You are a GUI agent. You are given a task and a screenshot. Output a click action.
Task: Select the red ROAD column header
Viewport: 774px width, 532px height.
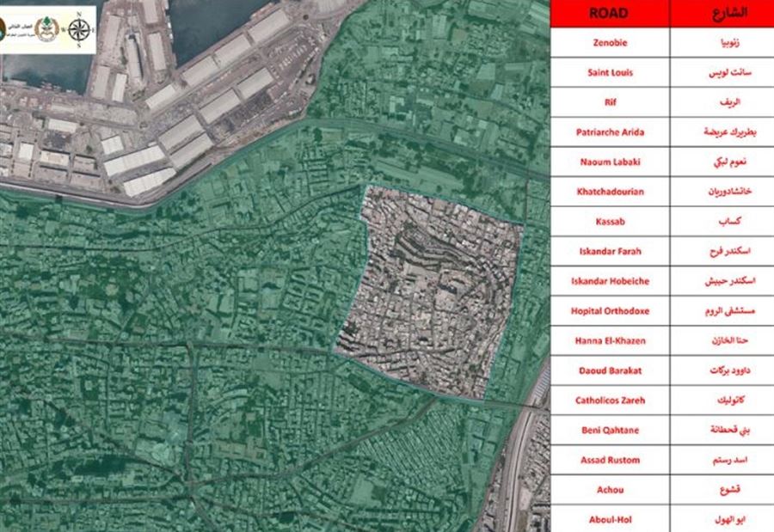click(x=609, y=13)
